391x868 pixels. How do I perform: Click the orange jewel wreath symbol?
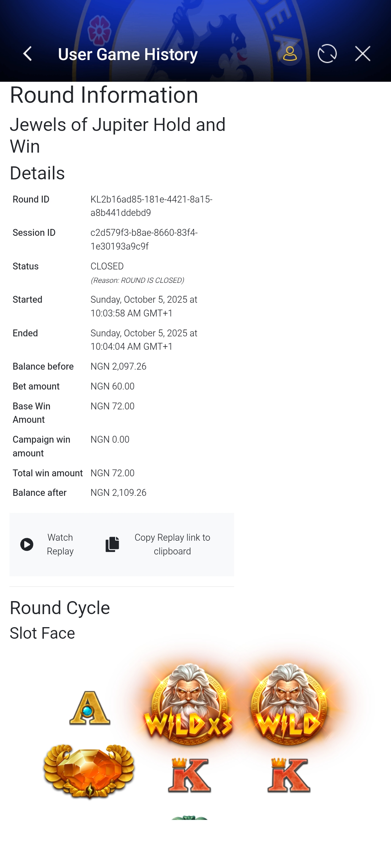tap(89, 771)
